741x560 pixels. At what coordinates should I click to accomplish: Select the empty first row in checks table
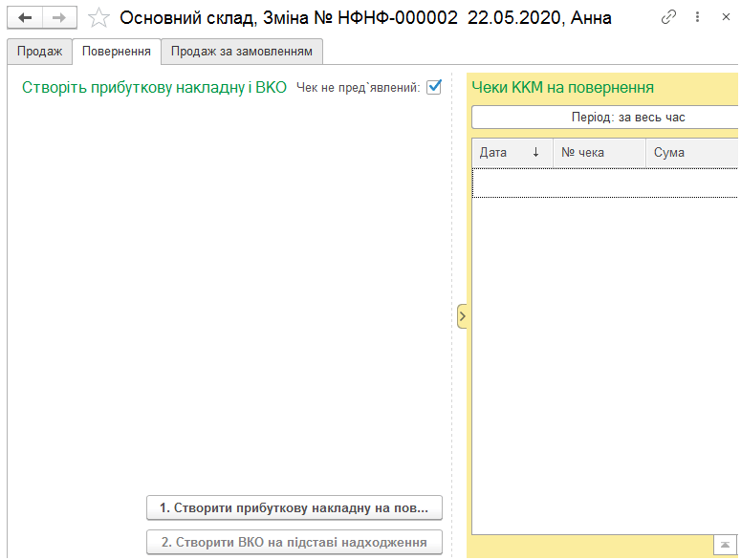pos(605,183)
